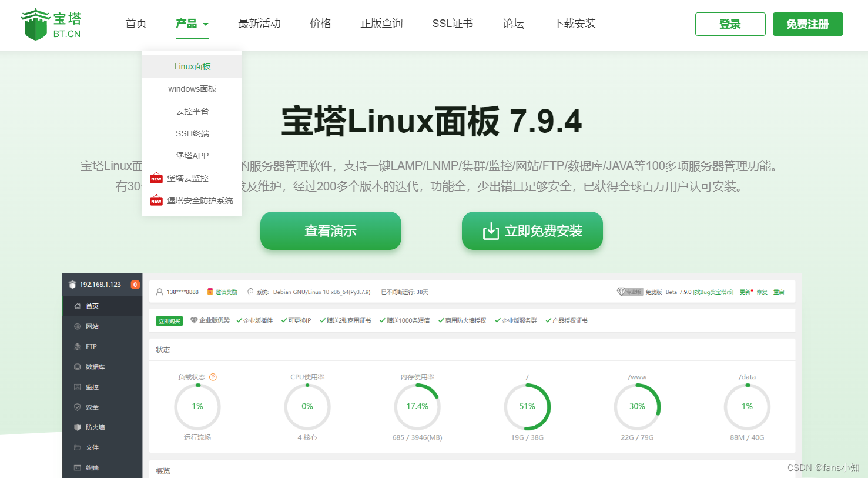This screenshot has width=868, height=478.
Task: Select 云控平台 from product menu
Action: (x=192, y=111)
